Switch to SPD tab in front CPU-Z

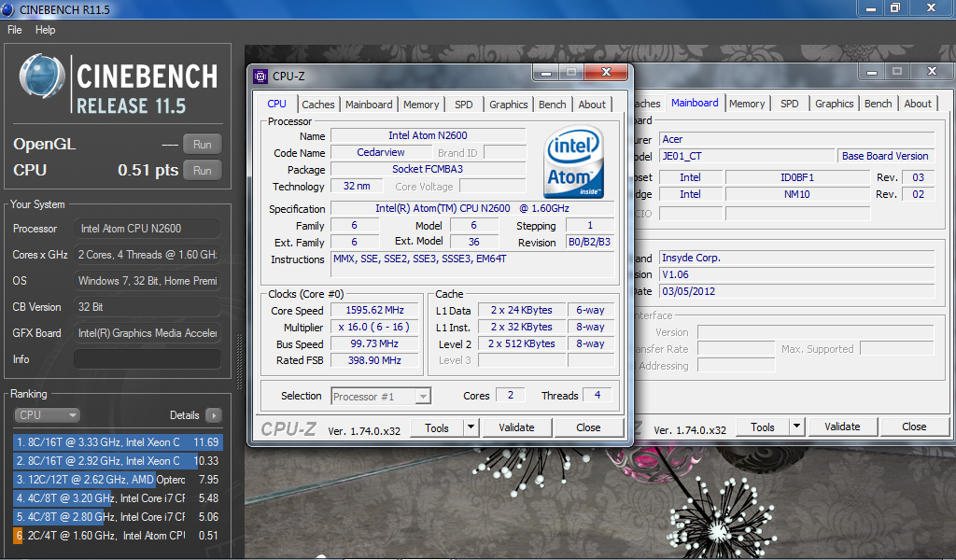pos(463,105)
